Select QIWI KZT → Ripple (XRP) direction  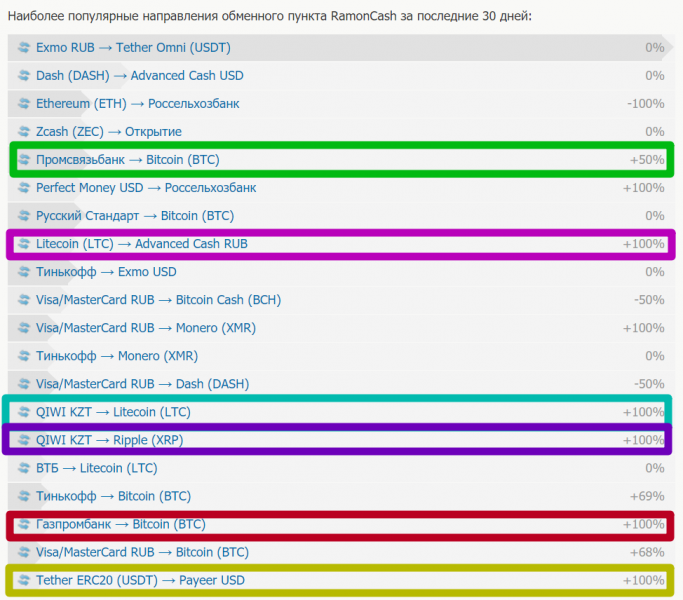tap(109, 440)
